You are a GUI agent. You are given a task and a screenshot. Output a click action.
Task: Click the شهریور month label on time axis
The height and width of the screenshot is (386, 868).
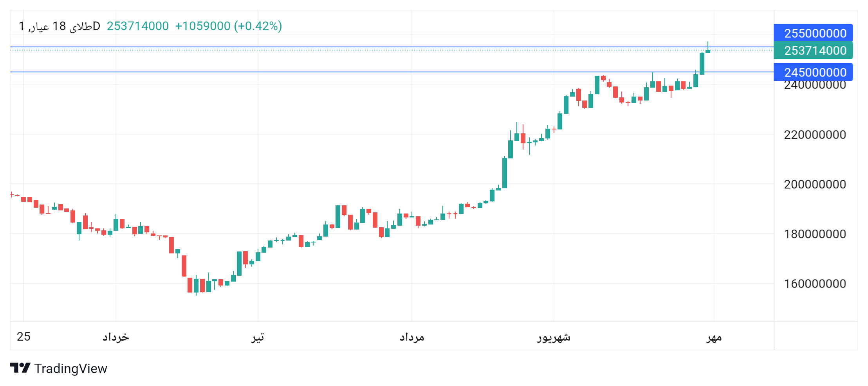point(554,337)
